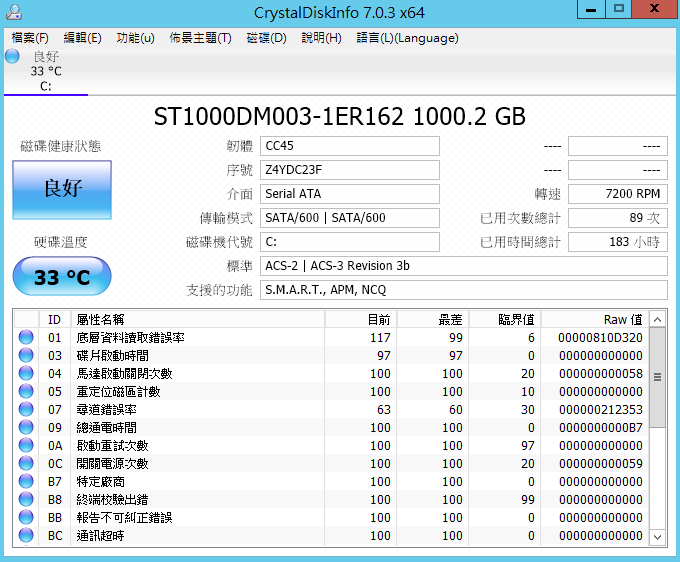Open the 佈景主題(T) menu
The image size is (680, 562).
coord(200,38)
